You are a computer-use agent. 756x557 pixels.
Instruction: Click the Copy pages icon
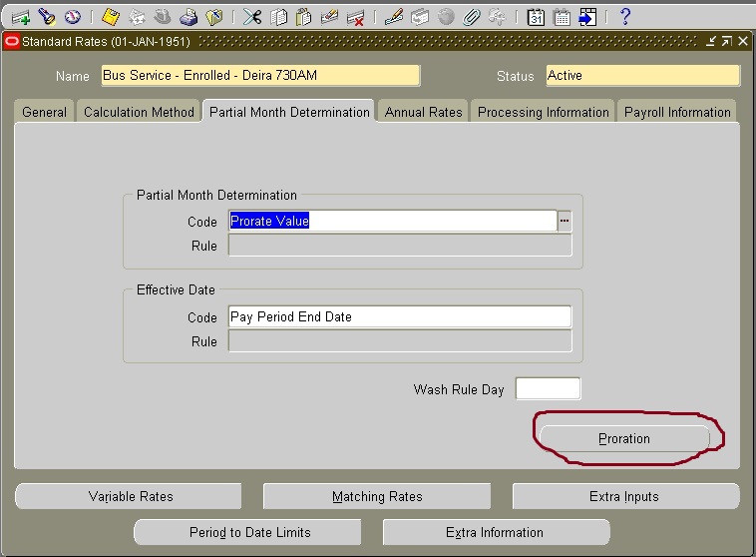point(278,17)
